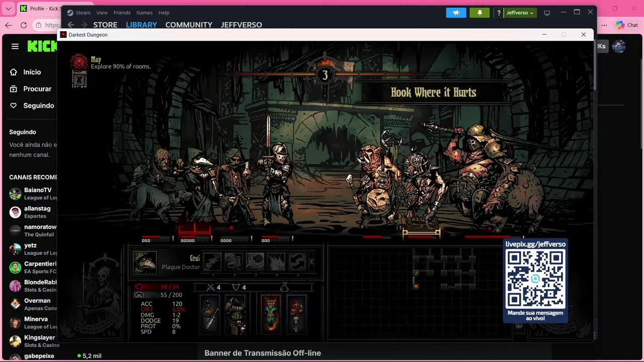Click the Map quest objective icon

click(78, 62)
